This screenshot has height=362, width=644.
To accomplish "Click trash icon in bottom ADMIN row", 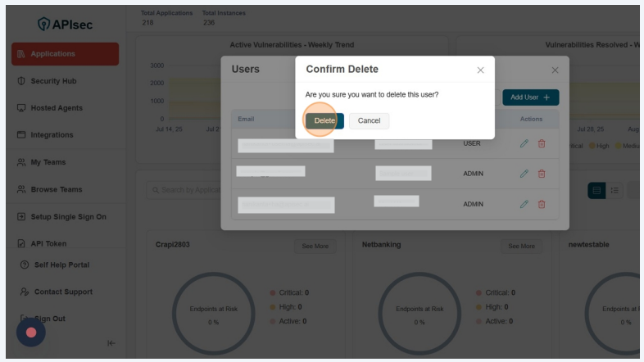I will click(x=542, y=204).
